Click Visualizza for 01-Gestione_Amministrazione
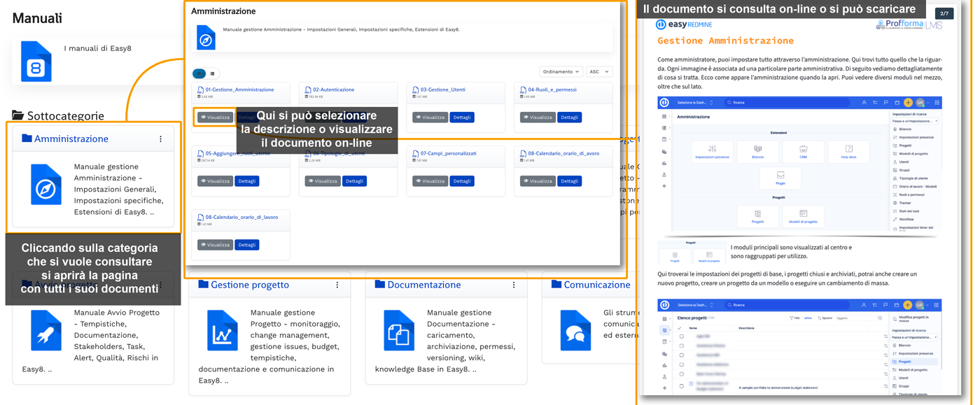Screen dimensions: 980x405 215,118
